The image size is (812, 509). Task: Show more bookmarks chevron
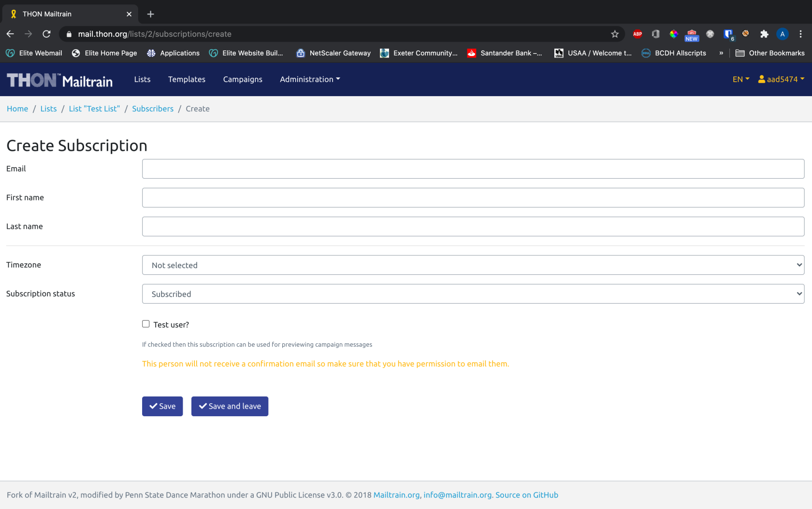coord(721,53)
